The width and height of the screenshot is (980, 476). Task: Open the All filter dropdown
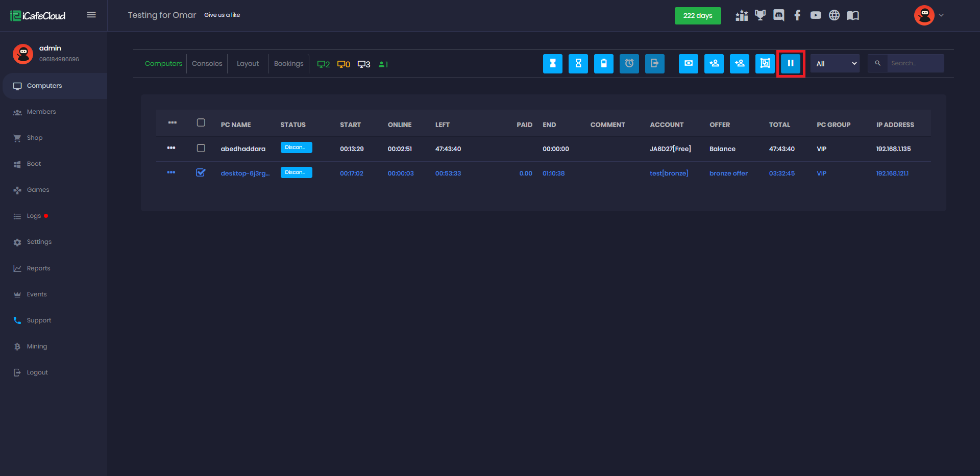835,64
